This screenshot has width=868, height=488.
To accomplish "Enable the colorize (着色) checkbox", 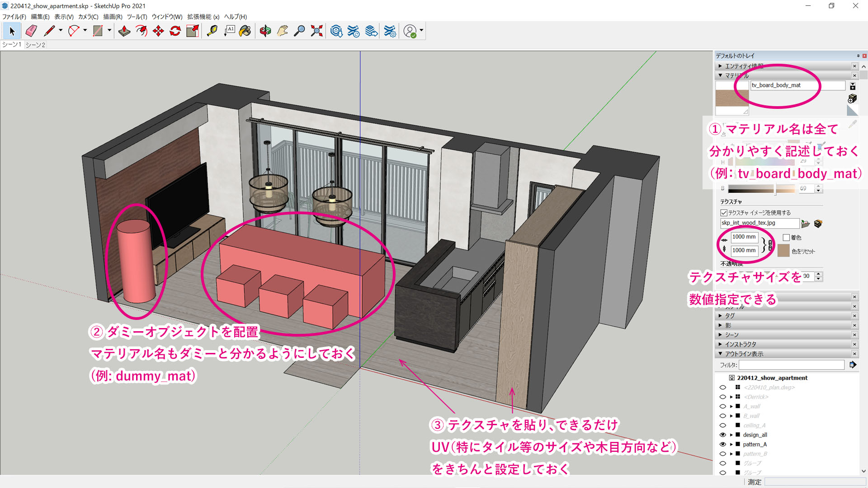I will (x=786, y=238).
